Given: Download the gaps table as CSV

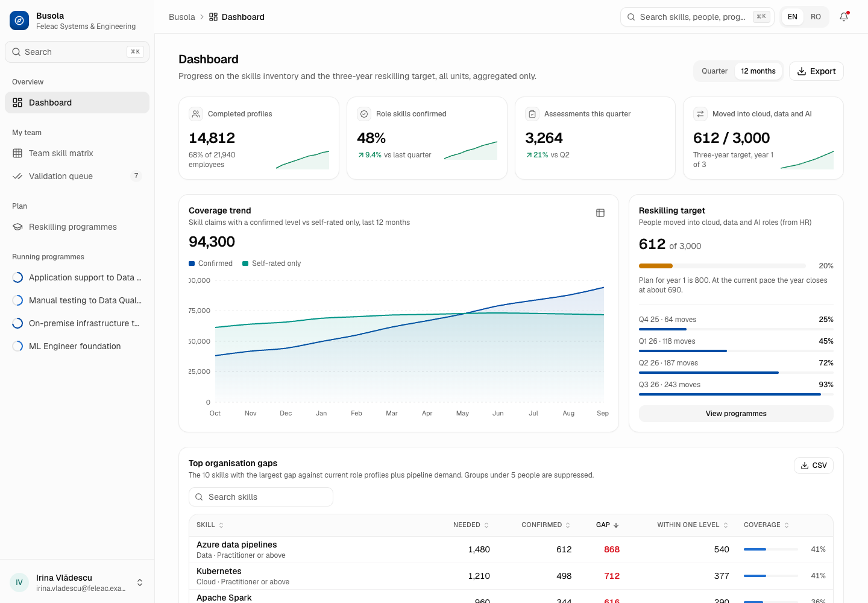Looking at the screenshot, I should tap(814, 466).
